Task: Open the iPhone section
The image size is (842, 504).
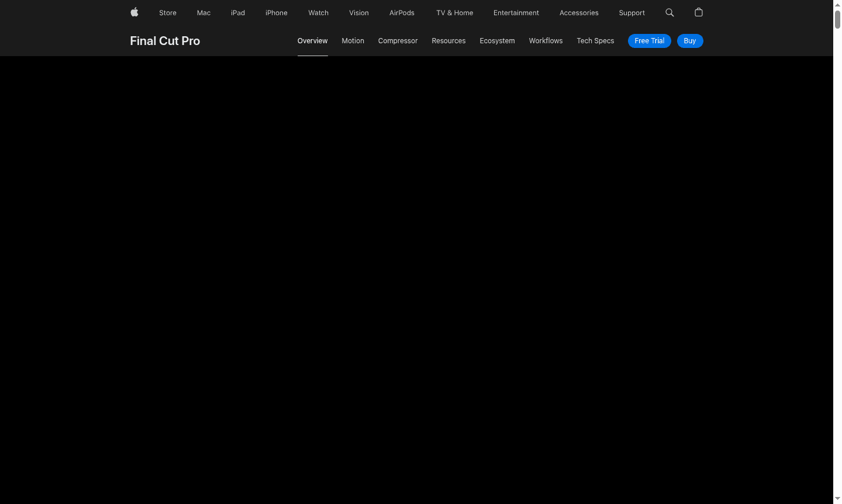Action: click(276, 12)
